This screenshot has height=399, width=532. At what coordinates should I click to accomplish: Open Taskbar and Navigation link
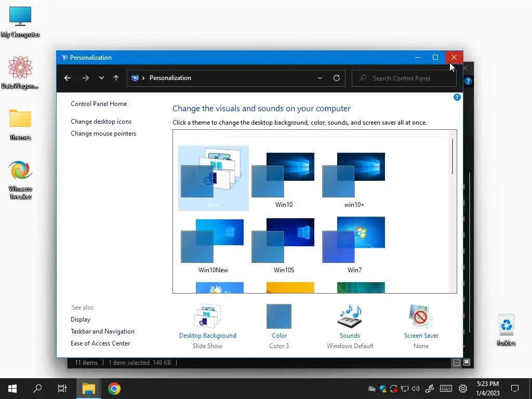tap(102, 331)
